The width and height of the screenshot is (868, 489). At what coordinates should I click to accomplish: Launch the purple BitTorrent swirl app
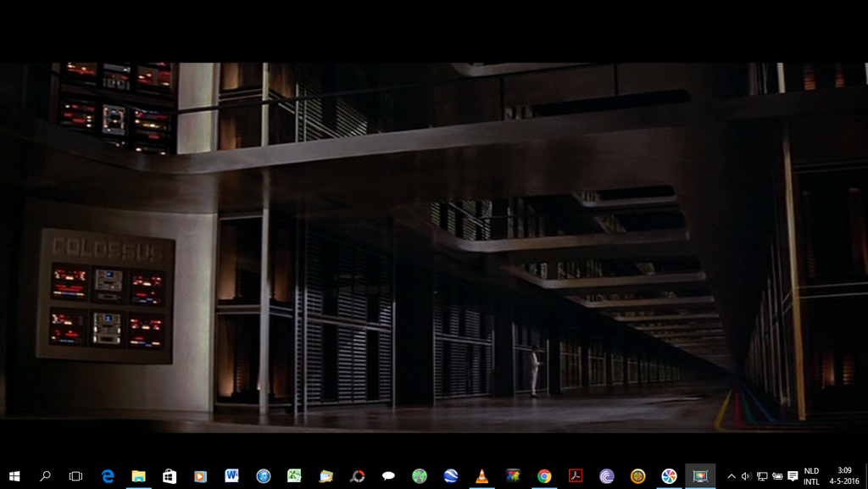coord(607,475)
